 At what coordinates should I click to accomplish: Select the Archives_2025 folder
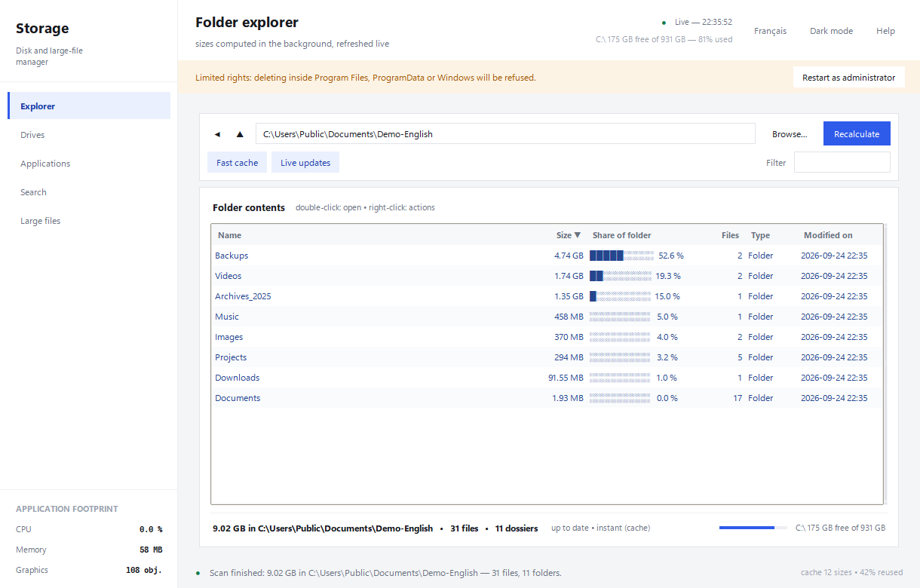(x=547, y=296)
